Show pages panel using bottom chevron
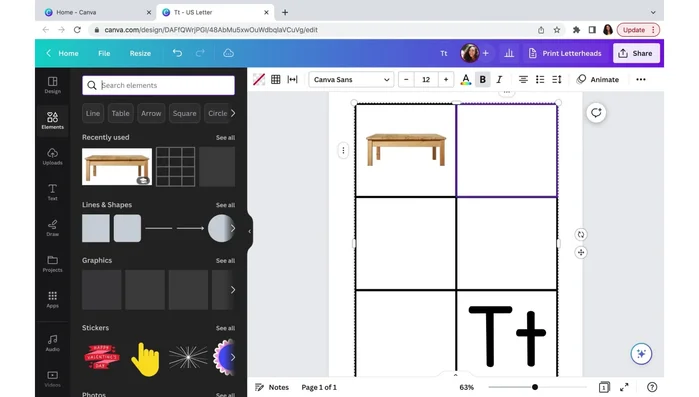Screen dimensions: 699x397 (x=455, y=375)
